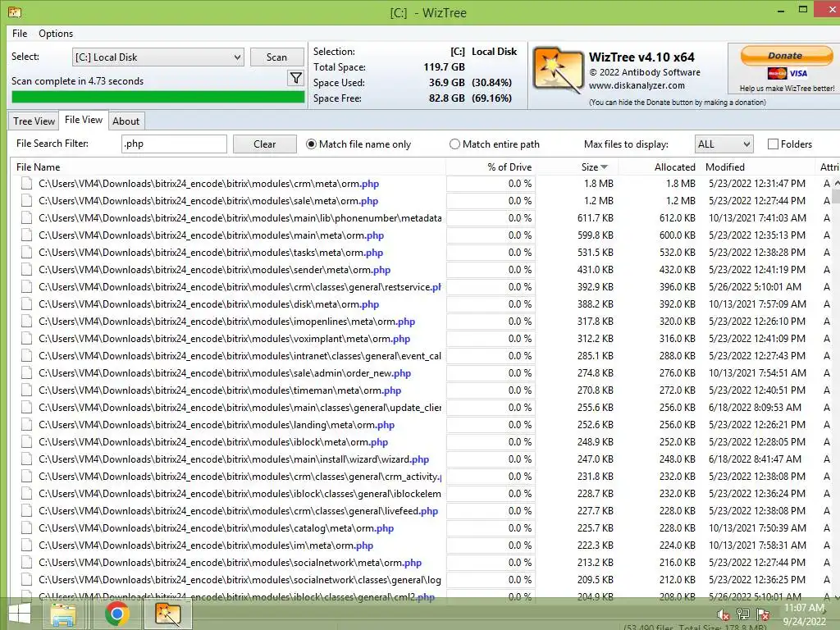Click file icon for order_new.php row

[26, 373]
